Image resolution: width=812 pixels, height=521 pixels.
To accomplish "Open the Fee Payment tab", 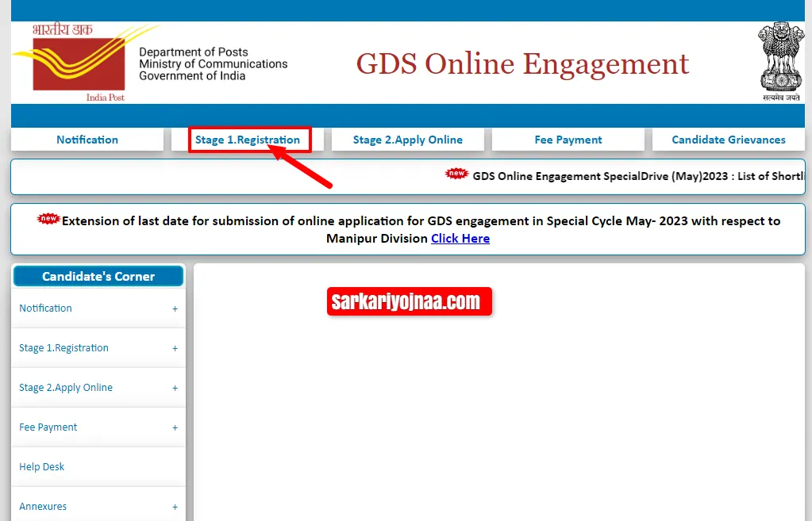I will click(568, 140).
